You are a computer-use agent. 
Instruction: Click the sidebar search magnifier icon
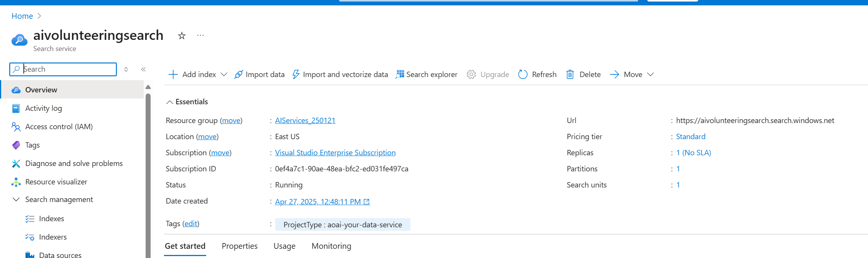click(x=16, y=69)
